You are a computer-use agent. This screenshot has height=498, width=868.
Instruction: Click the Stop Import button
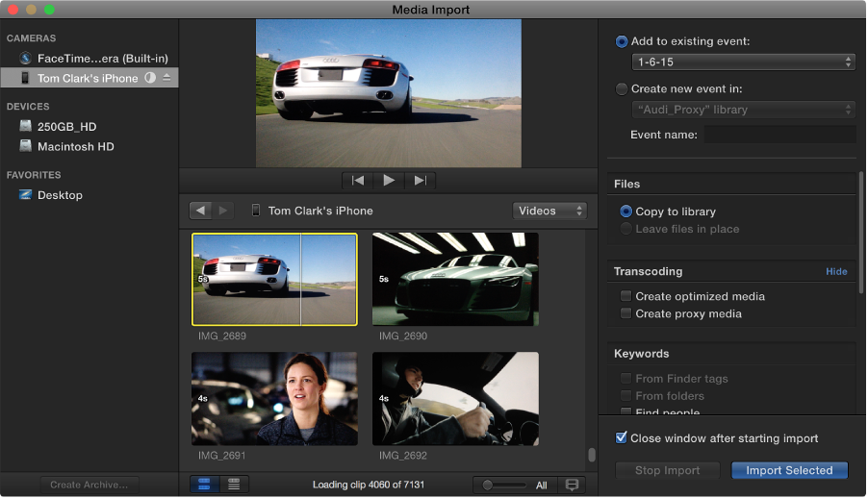pyautogui.click(x=667, y=470)
